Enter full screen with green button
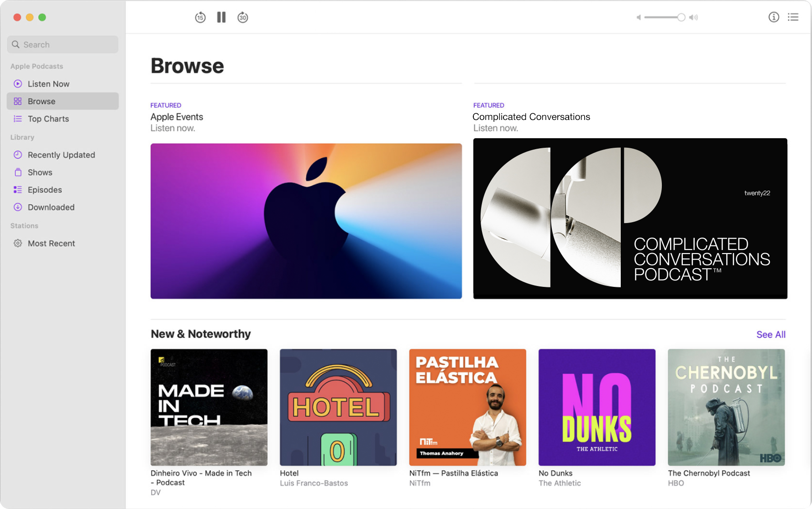Image resolution: width=812 pixels, height=509 pixels. pos(42,17)
